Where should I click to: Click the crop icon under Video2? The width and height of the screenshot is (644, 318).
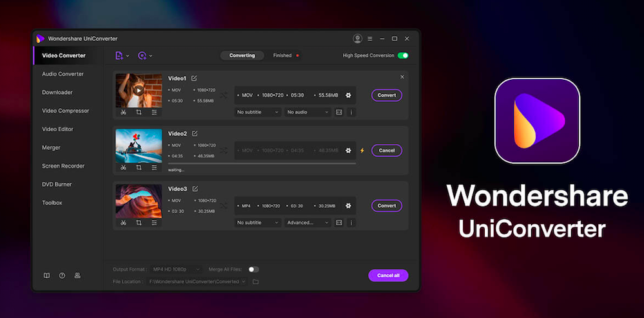(x=139, y=167)
